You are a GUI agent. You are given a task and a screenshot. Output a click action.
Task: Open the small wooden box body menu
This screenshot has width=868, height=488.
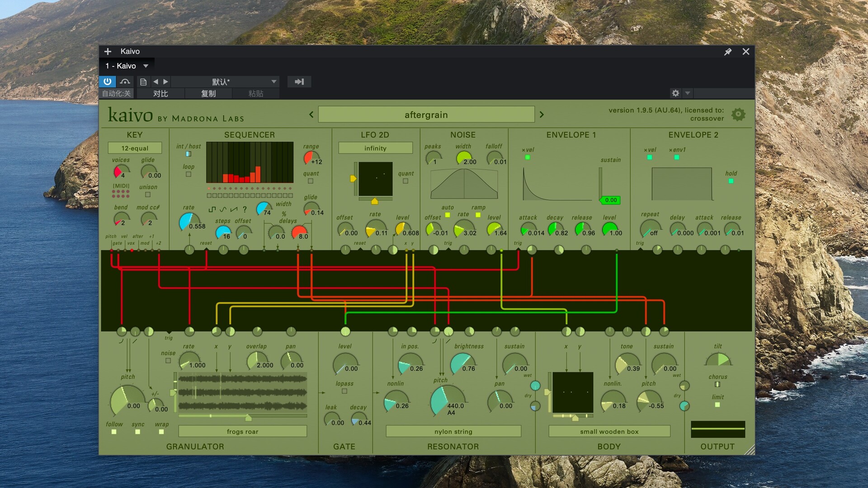[x=609, y=432]
